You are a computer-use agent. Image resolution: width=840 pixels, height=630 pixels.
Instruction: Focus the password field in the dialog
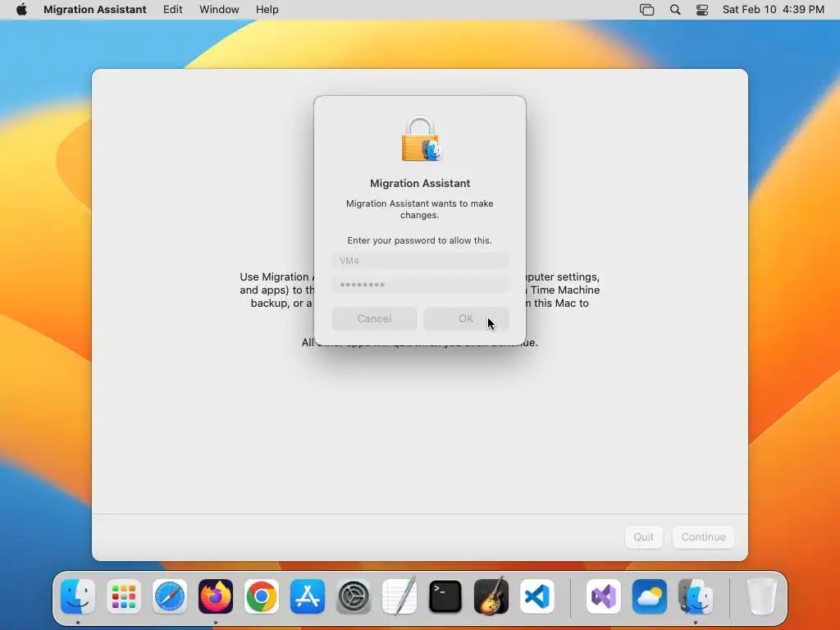(420, 285)
